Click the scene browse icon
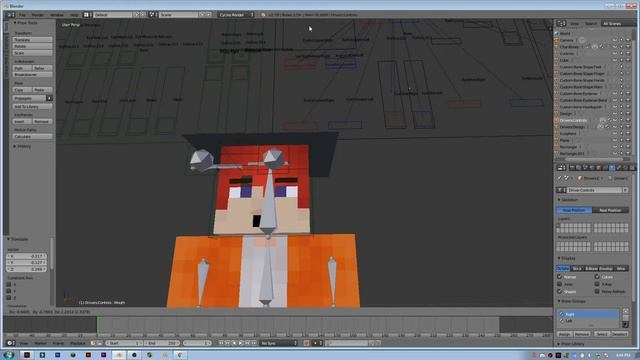The image size is (640, 360). (x=152, y=15)
